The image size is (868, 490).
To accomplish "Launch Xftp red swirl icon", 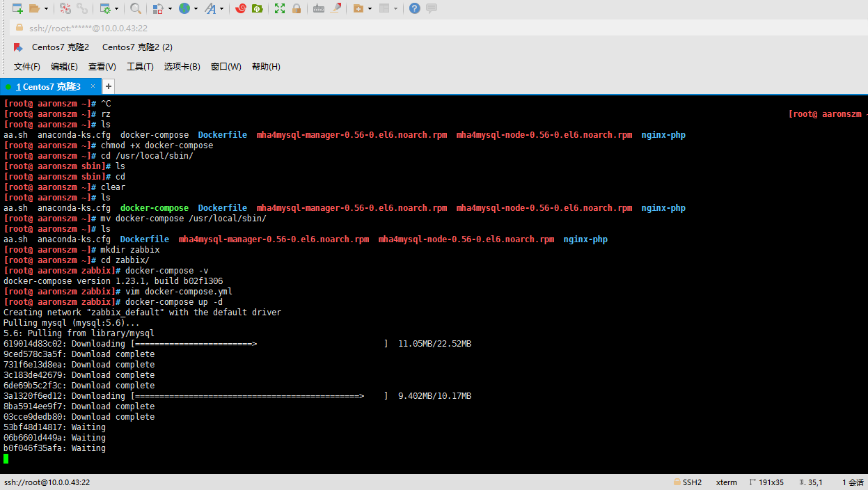I will (241, 8).
